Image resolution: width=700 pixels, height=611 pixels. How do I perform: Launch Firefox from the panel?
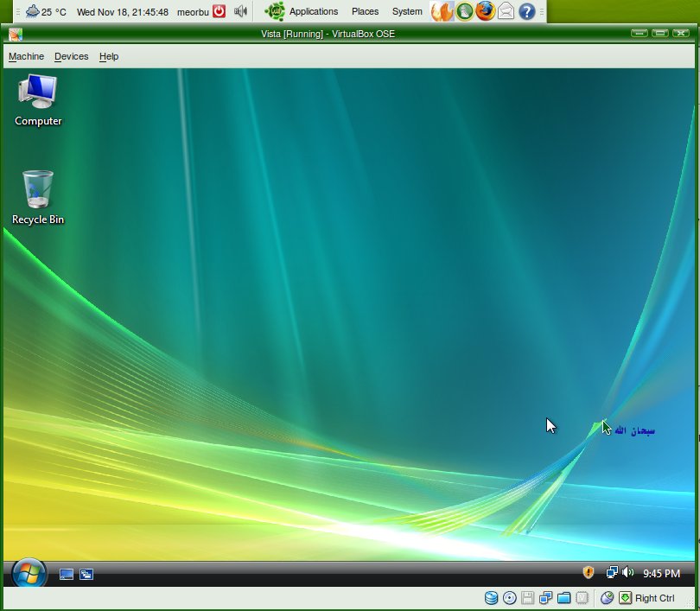pos(486,11)
